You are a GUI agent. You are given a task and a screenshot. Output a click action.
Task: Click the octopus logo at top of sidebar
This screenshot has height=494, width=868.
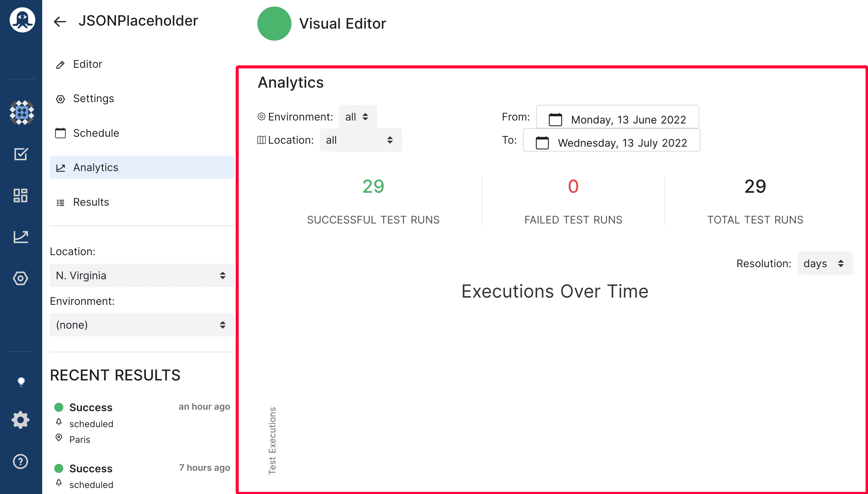click(22, 20)
